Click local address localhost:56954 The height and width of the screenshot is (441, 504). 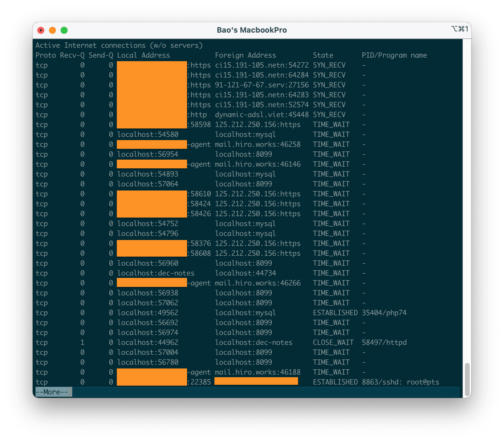click(x=148, y=154)
